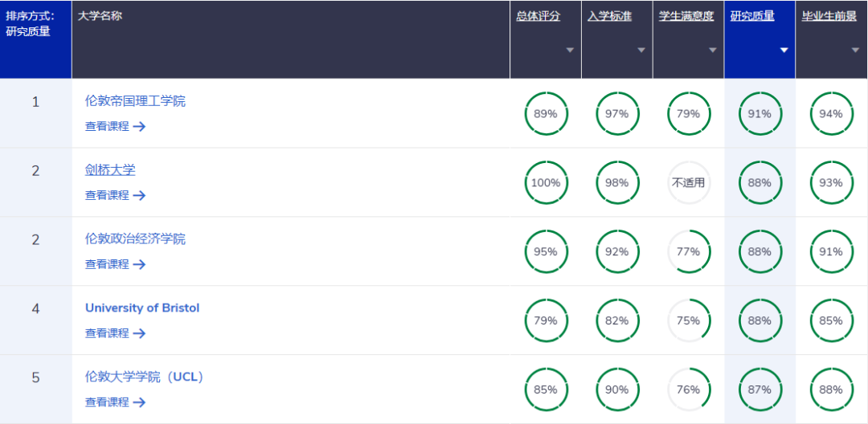
Task: Expand the 毕业生前景 sort dropdown arrow
Action: 855,50
